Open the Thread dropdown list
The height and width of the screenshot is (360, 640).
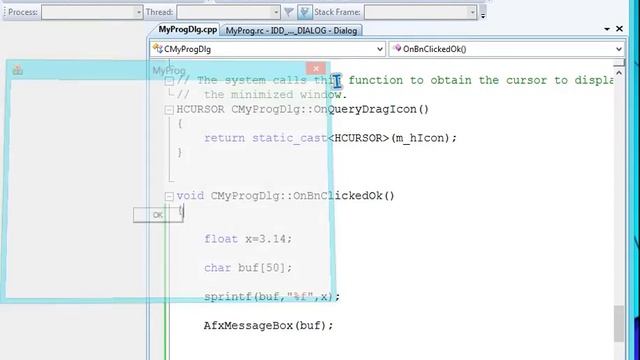pyautogui.click(x=228, y=12)
